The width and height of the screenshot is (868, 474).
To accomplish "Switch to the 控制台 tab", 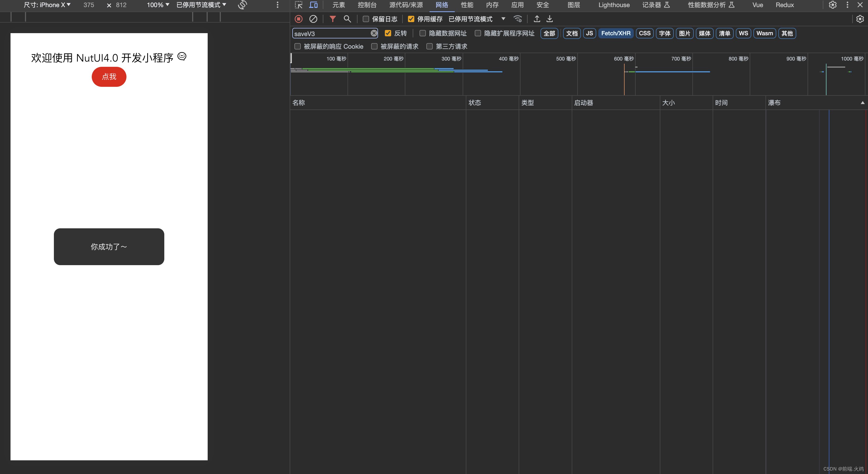I will pos(367,5).
